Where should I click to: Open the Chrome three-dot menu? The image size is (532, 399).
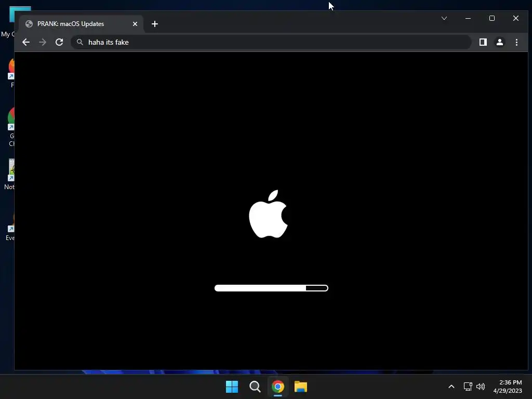tap(516, 42)
